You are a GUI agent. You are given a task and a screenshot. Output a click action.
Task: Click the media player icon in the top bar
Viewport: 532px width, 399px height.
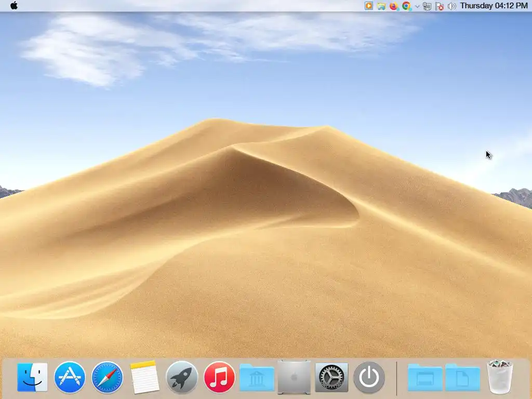[x=369, y=6]
